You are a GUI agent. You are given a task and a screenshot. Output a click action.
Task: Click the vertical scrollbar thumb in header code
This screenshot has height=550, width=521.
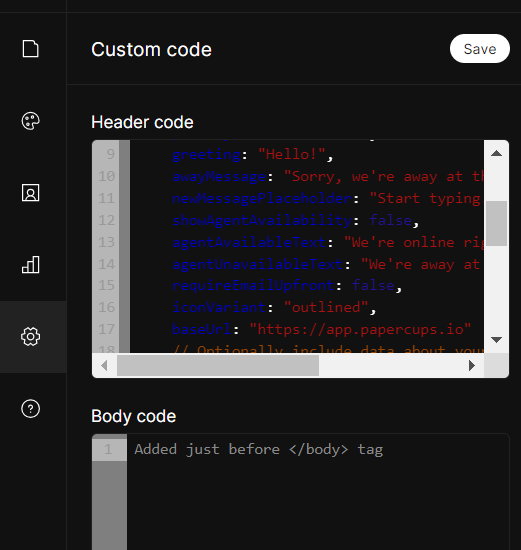pyautogui.click(x=496, y=223)
